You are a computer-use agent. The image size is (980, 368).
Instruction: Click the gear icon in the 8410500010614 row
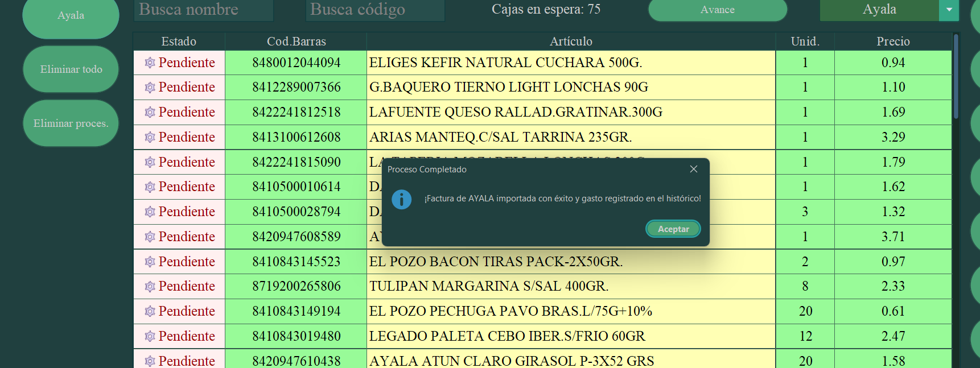150,187
